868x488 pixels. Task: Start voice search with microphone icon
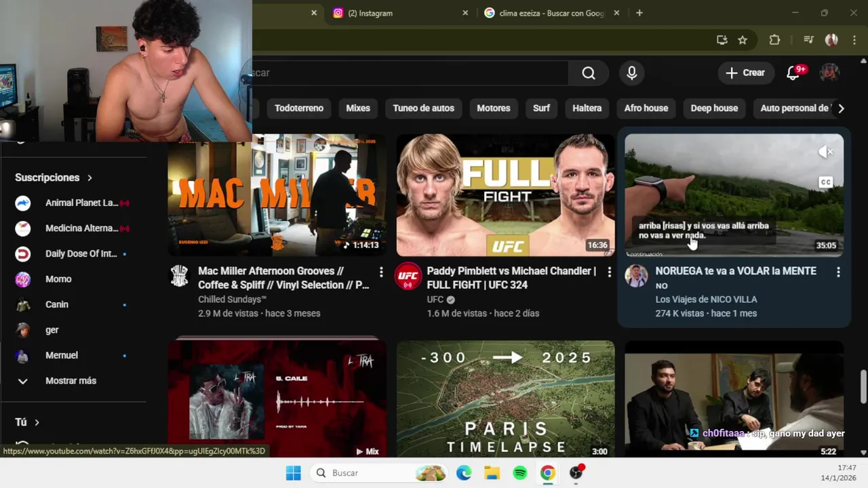(632, 73)
